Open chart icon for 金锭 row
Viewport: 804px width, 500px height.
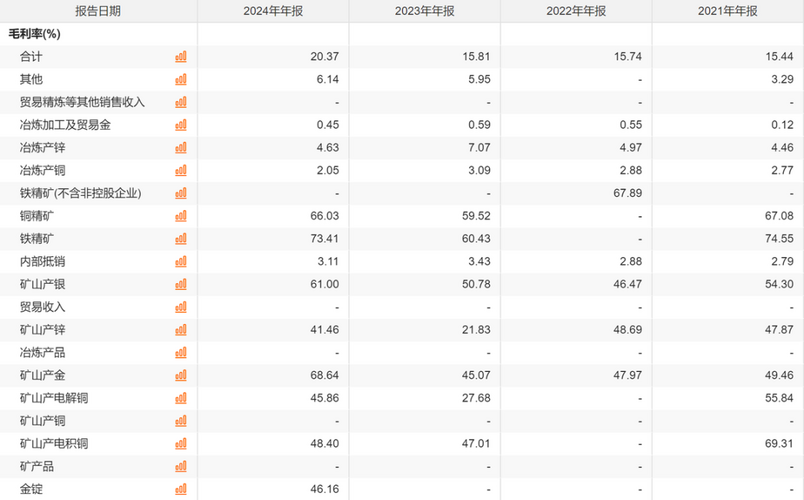click(x=180, y=489)
